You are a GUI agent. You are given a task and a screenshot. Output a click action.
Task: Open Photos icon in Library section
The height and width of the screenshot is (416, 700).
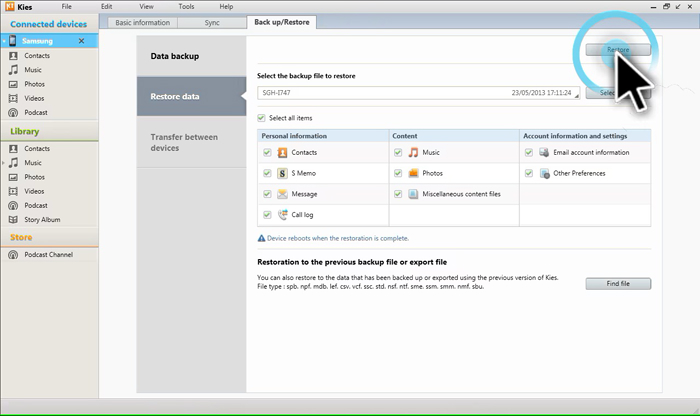13,177
